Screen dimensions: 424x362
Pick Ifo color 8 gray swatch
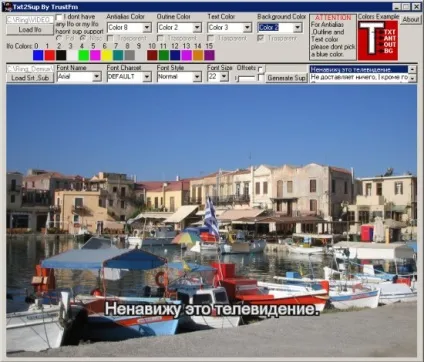click(x=130, y=55)
